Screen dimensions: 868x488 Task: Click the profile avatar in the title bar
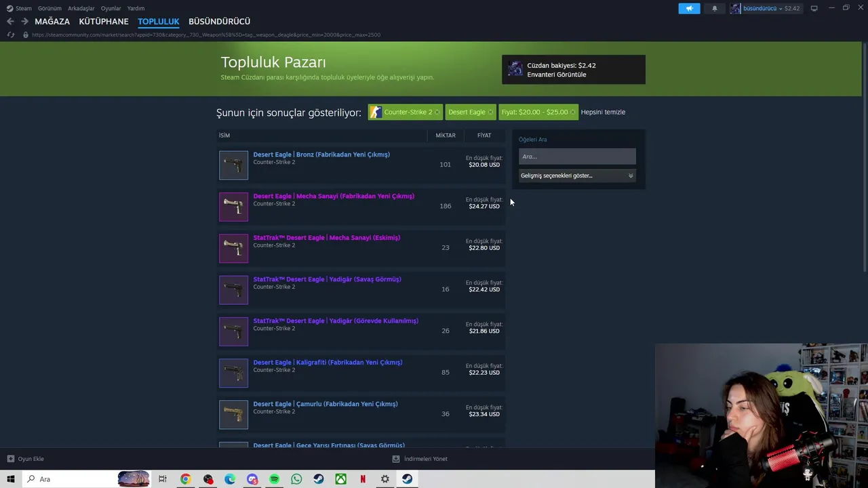(735, 8)
